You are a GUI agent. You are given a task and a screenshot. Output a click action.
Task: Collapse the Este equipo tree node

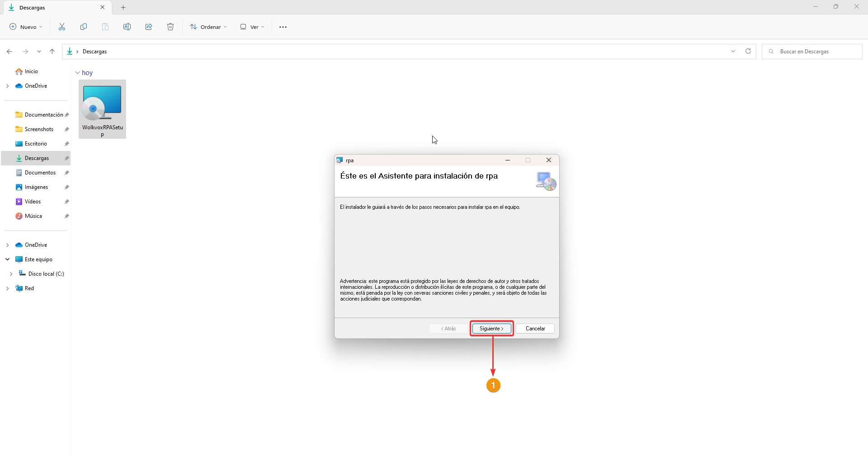pos(7,259)
